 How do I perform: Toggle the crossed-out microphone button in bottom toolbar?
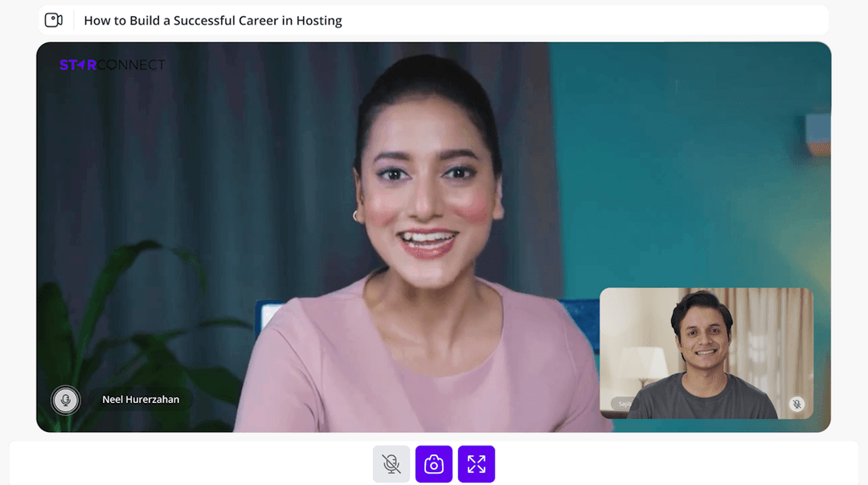coord(391,464)
